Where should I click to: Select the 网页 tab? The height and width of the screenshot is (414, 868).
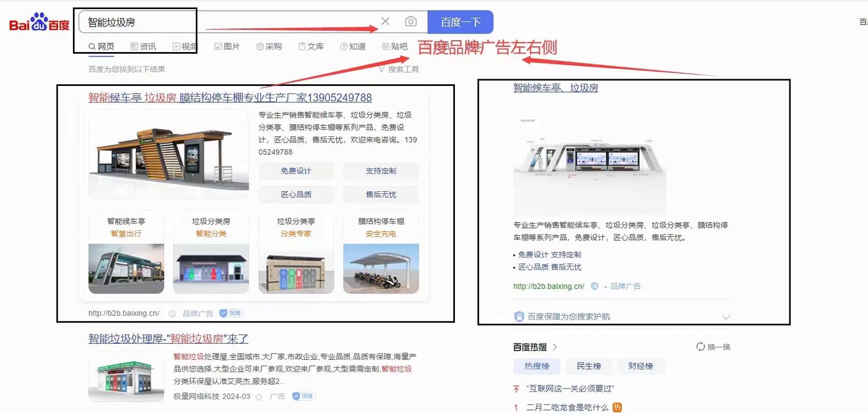click(102, 46)
